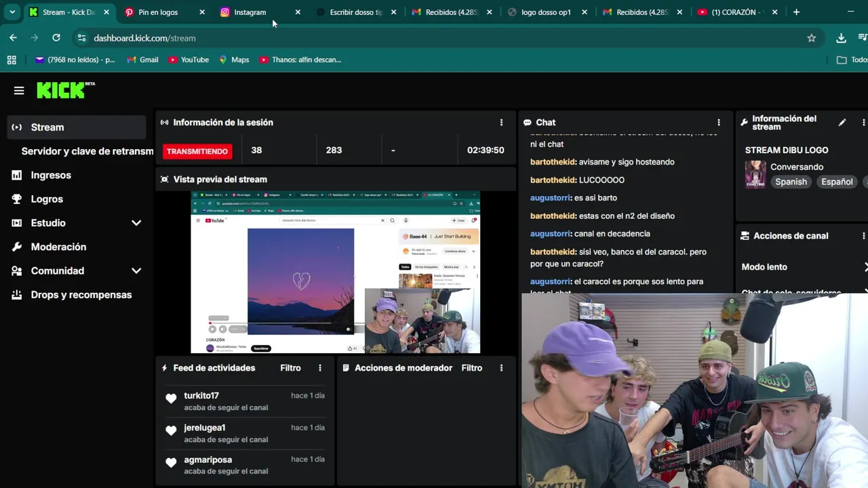The height and width of the screenshot is (488, 868).
Task: Open Feed de actividades options menu
Action: coord(320,368)
